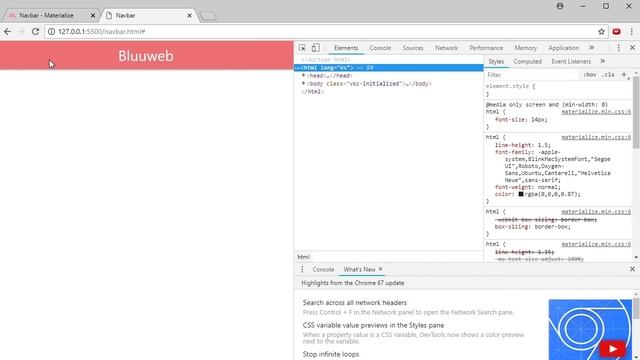Screen dimensions: 640x360
Task: Click the Styles pane vertical scrollbar
Action: pos(636,112)
